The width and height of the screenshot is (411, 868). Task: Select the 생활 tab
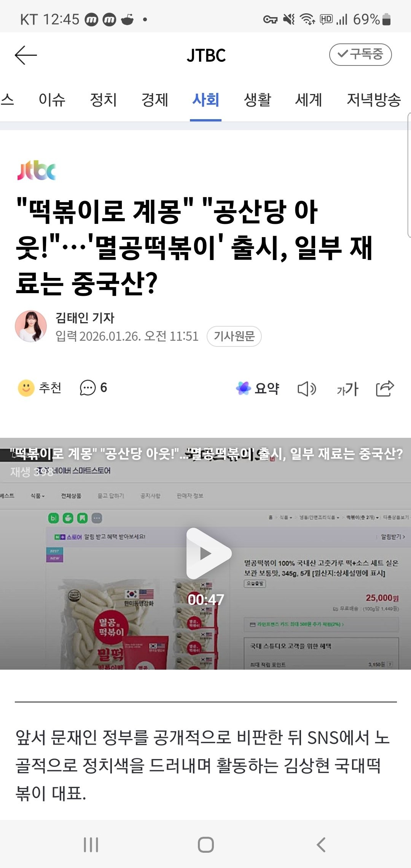(258, 100)
